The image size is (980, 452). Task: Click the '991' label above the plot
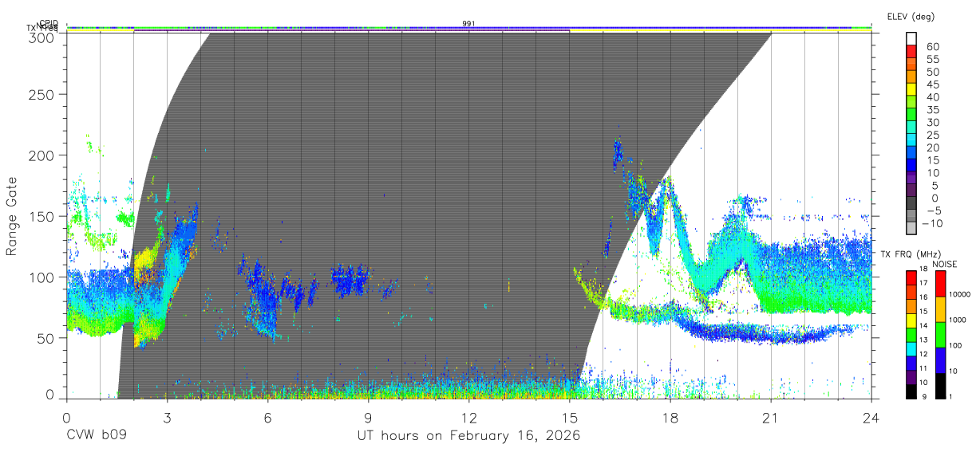(468, 24)
